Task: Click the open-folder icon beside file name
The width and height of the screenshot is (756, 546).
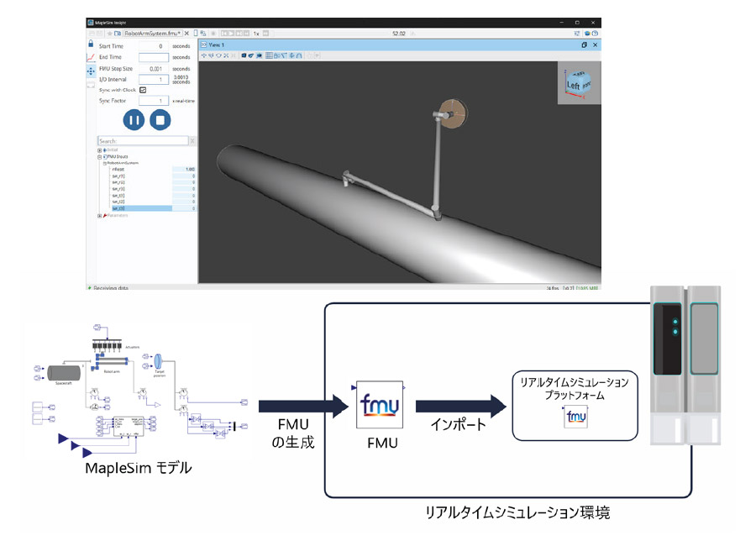Action: coord(117,34)
